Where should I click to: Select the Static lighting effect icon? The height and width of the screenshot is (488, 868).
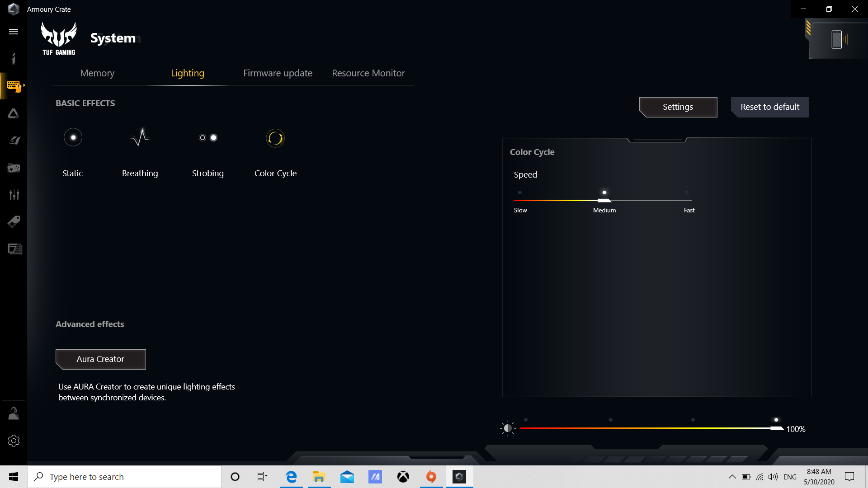[x=73, y=137]
